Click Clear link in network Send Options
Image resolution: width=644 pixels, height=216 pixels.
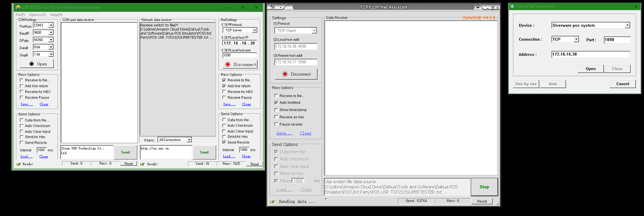[x=246, y=156]
